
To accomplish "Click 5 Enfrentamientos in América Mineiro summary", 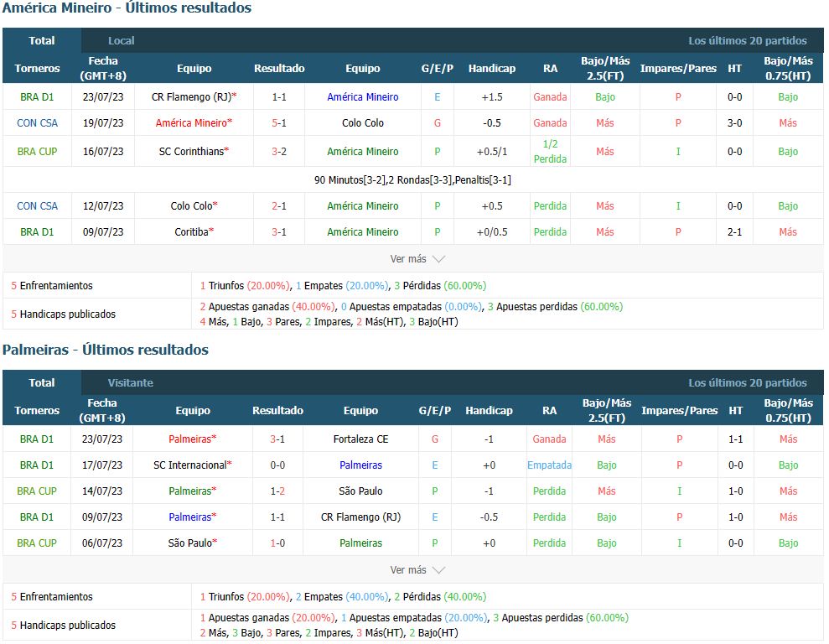I will coord(52,285).
